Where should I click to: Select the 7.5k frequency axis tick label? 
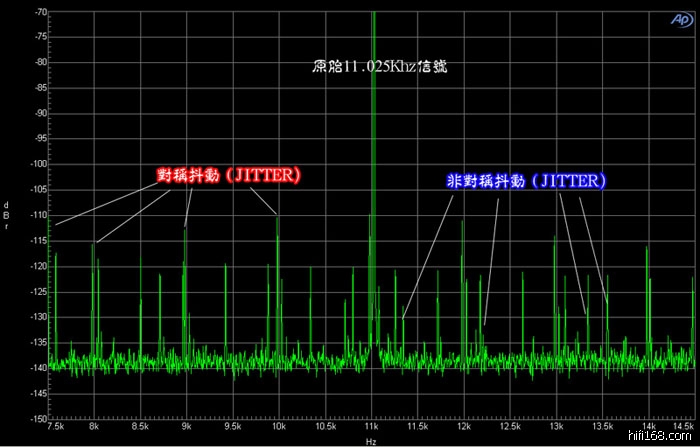(57, 426)
